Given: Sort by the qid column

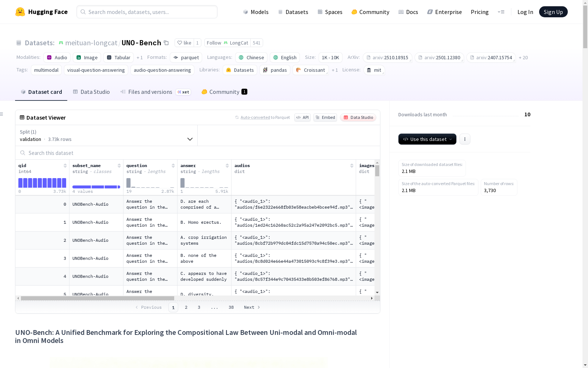Looking at the screenshot, I should pyautogui.click(x=65, y=166).
